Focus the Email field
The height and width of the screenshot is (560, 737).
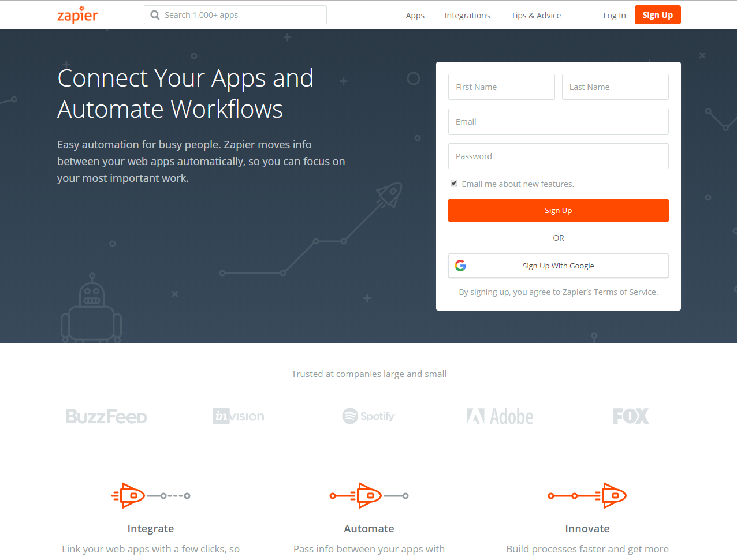559,121
